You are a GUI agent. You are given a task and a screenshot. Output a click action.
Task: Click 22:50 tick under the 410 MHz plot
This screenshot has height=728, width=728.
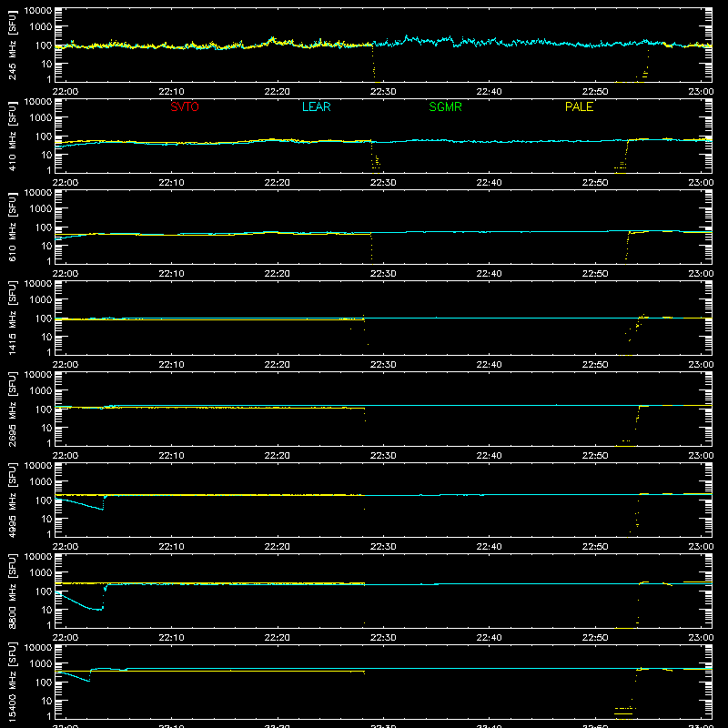[595, 183]
